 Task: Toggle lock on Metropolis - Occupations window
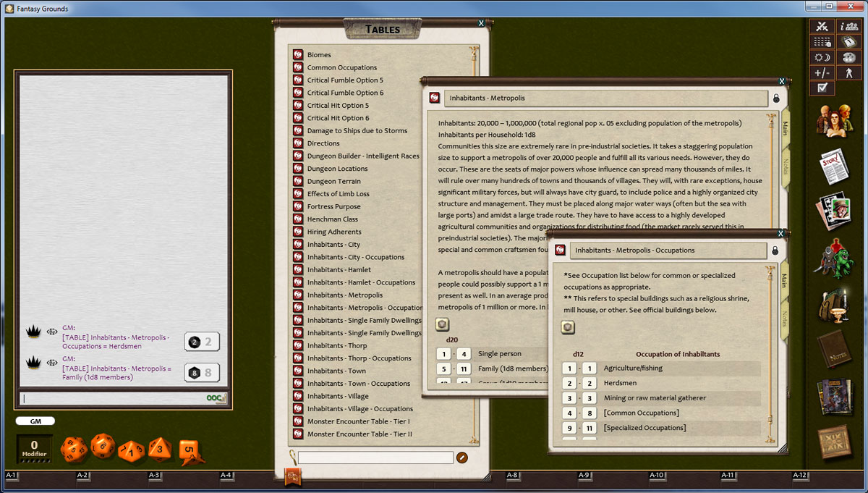(x=775, y=250)
